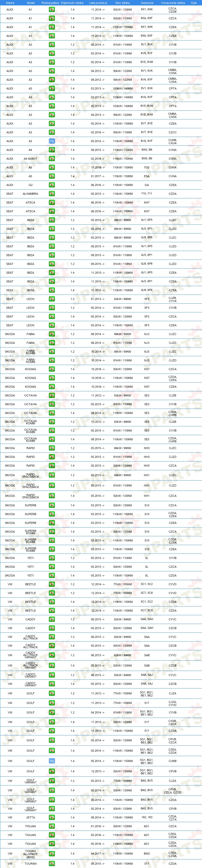
Task: Click body code cell 710, 711
Action: (x=147, y=194)
